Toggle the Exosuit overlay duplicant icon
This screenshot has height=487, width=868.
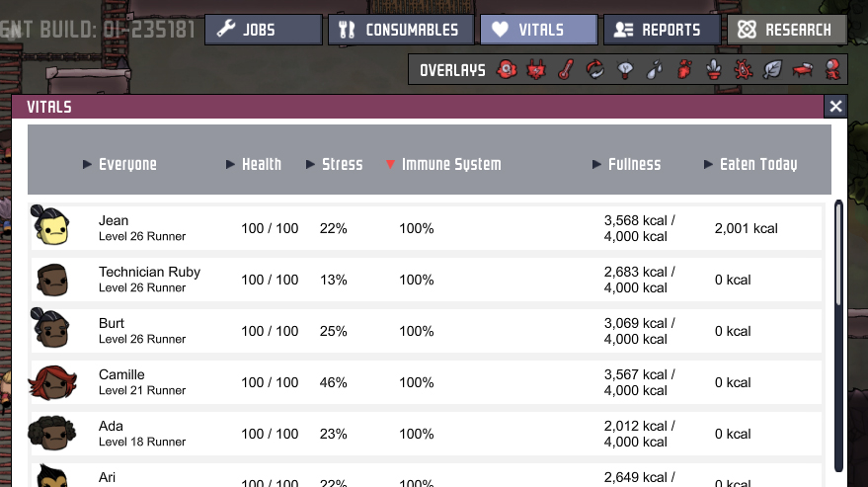(x=832, y=70)
